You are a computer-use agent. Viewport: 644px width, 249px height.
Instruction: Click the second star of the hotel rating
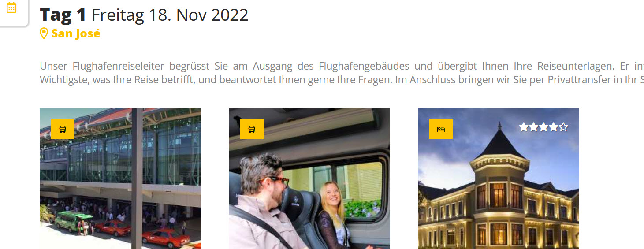click(x=534, y=127)
